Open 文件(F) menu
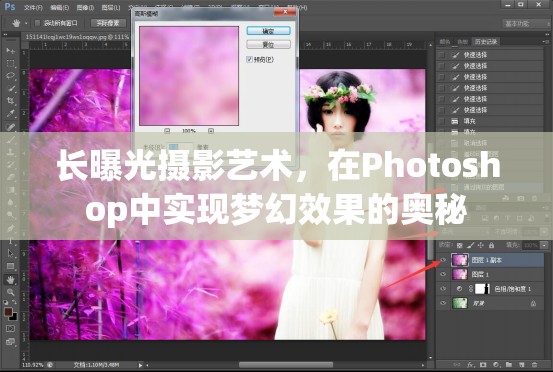553x372 pixels. (33, 7)
